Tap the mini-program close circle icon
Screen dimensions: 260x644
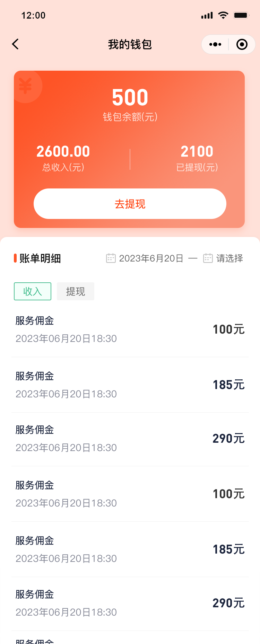coord(242,44)
